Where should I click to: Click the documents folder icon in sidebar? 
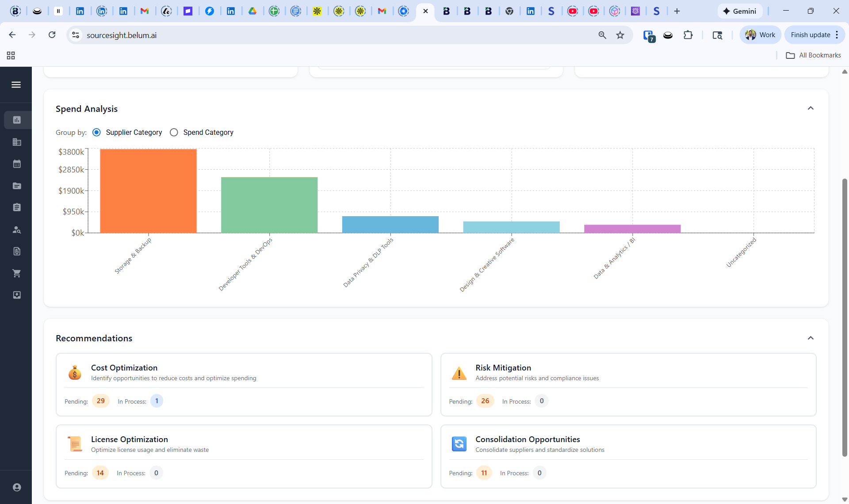[x=16, y=186]
